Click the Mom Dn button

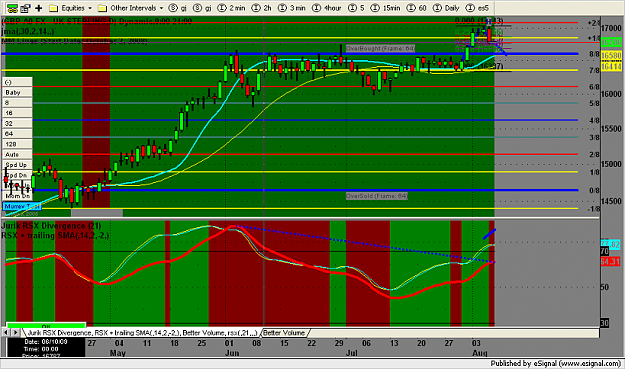coord(17,196)
